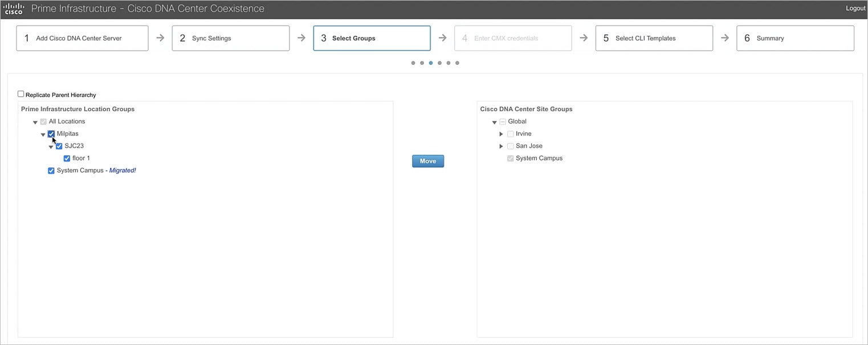This screenshot has width=868, height=345.
Task: Toggle DNA Center System Campus checkbox
Action: pos(511,158)
